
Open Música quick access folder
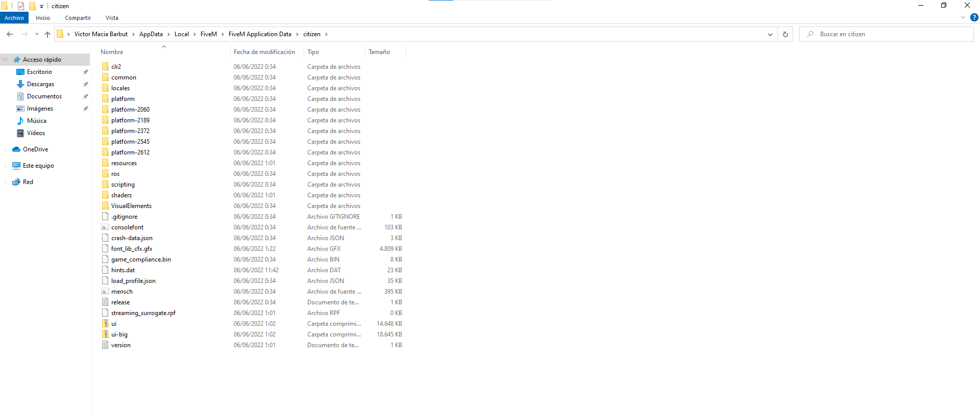[x=36, y=121]
